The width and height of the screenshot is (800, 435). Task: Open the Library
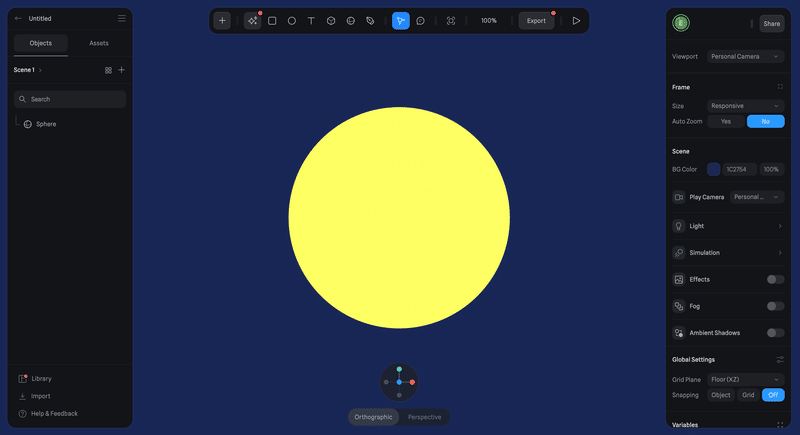tap(36, 378)
